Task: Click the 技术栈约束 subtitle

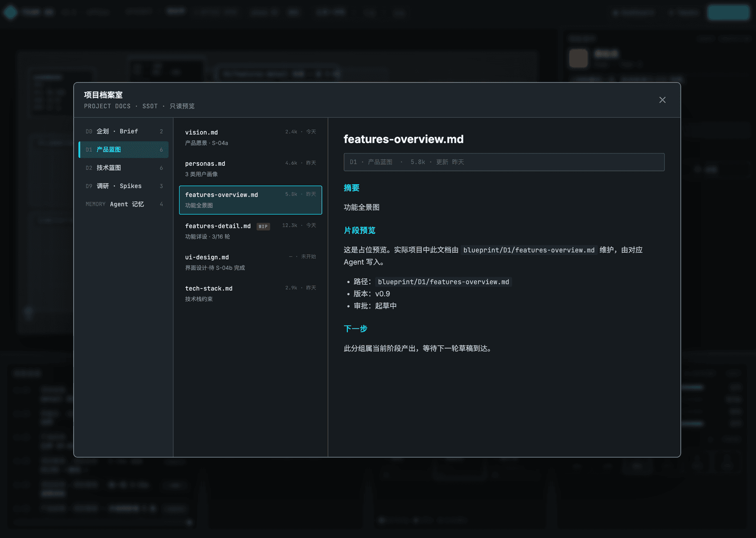Action: [x=199, y=299]
